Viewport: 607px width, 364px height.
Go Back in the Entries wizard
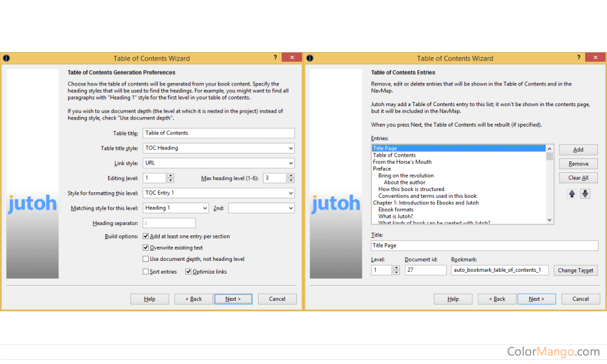point(497,299)
